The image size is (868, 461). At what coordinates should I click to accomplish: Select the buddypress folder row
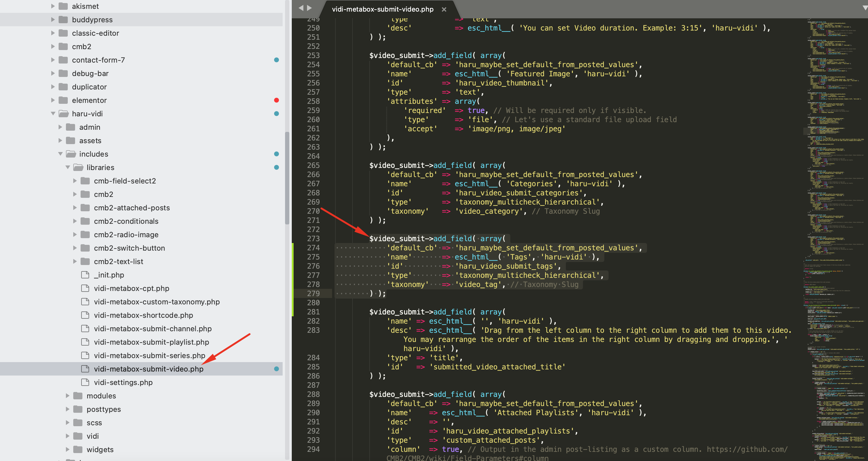coord(141,20)
